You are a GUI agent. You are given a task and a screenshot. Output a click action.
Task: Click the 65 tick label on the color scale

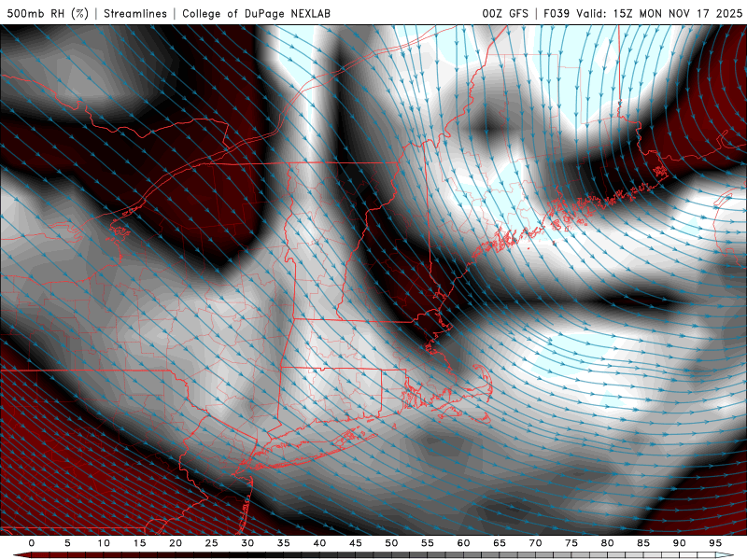click(x=500, y=543)
